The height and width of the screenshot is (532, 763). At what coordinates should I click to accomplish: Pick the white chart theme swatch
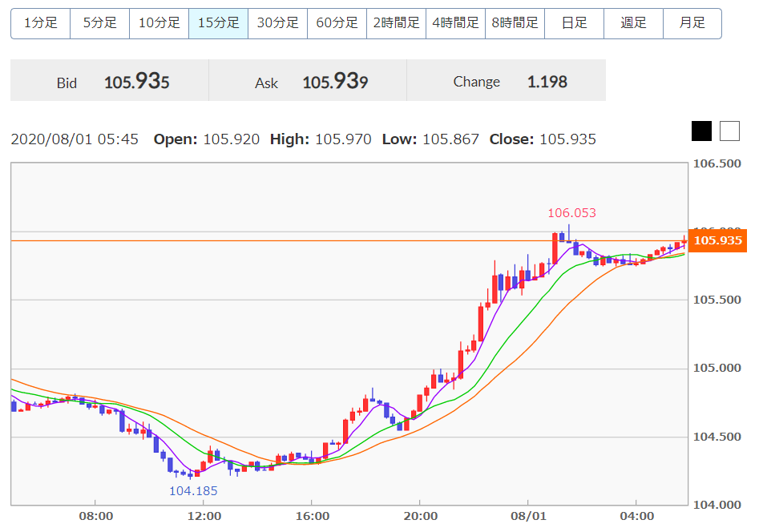point(729,131)
